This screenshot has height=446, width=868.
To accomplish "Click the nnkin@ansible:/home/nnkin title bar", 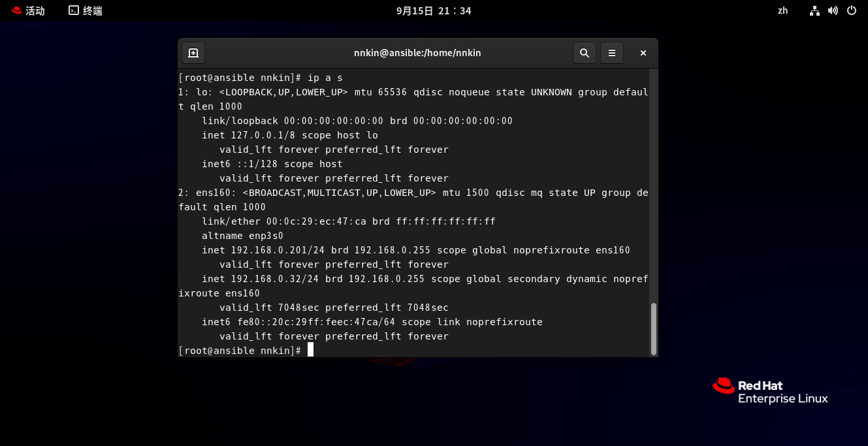I will tap(417, 53).
